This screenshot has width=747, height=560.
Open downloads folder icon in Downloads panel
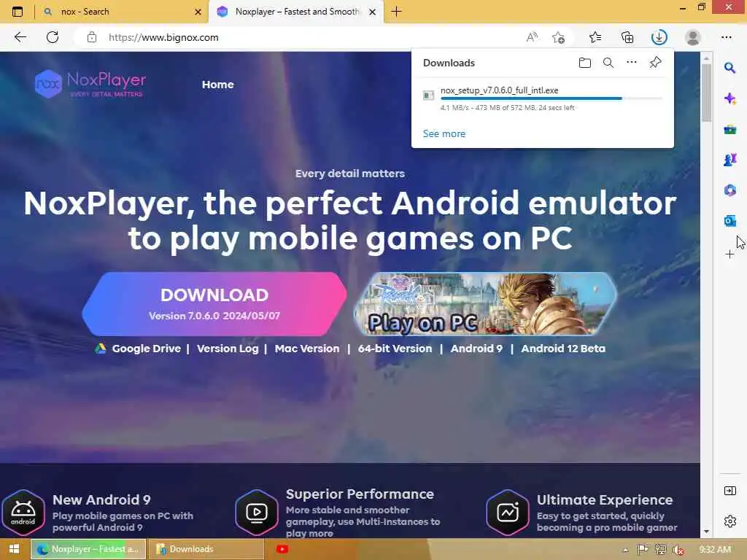click(585, 63)
